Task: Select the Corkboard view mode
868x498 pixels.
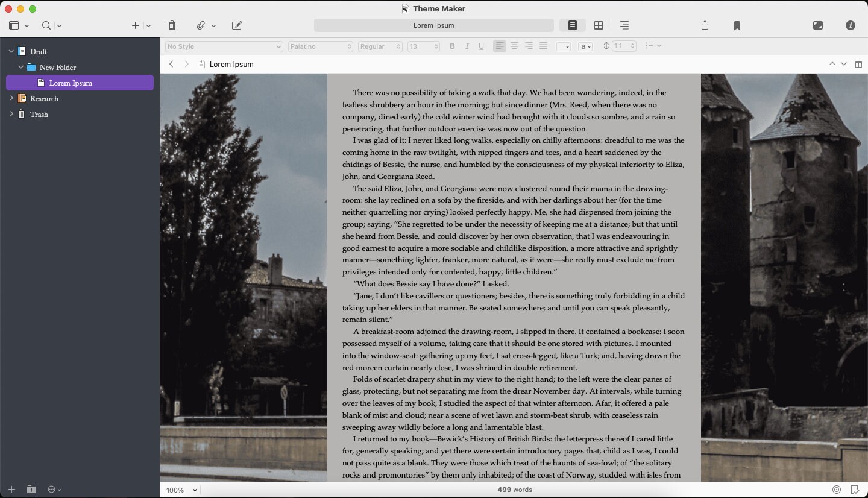Action: click(x=599, y=25)
